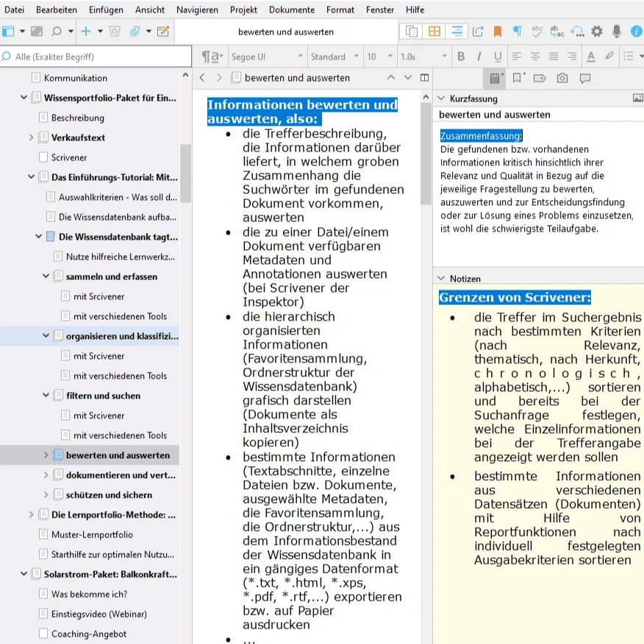Open the Standard style dropdown
644x644 pixels.
(333, 57)
